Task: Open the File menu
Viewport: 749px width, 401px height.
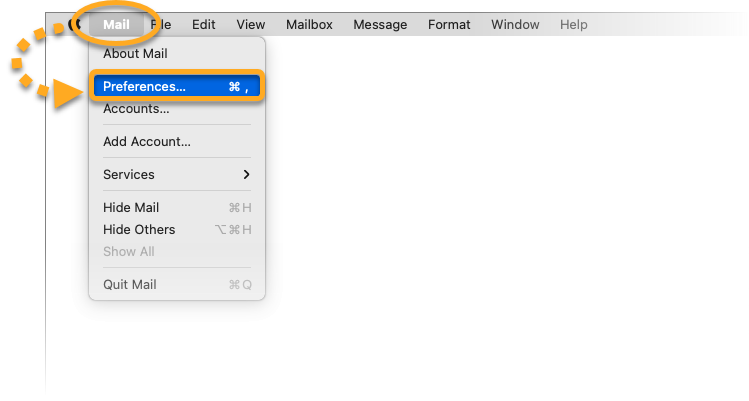Action: click(x=161, y=24)
